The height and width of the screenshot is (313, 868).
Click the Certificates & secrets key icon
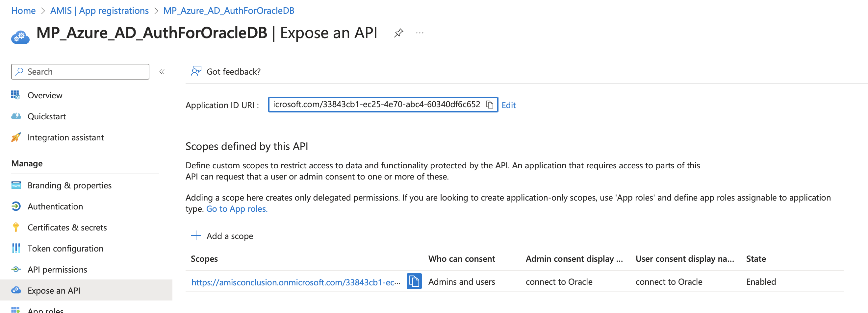point(16,228)
